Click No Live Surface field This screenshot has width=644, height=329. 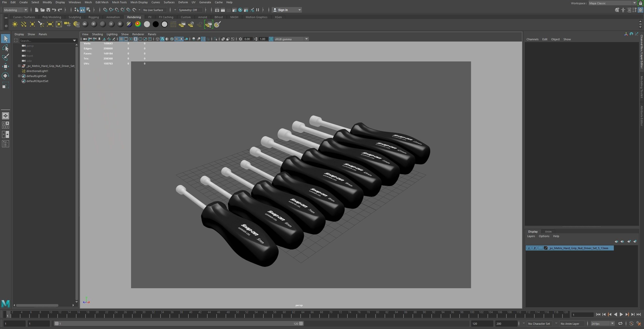pyautogui.click(x=154, y=10)
